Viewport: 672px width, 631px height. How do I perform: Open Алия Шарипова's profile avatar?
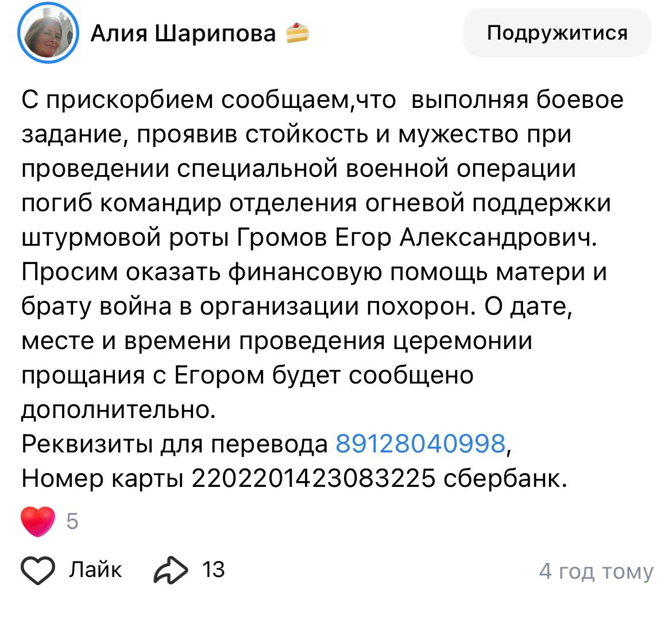[48, 34]
